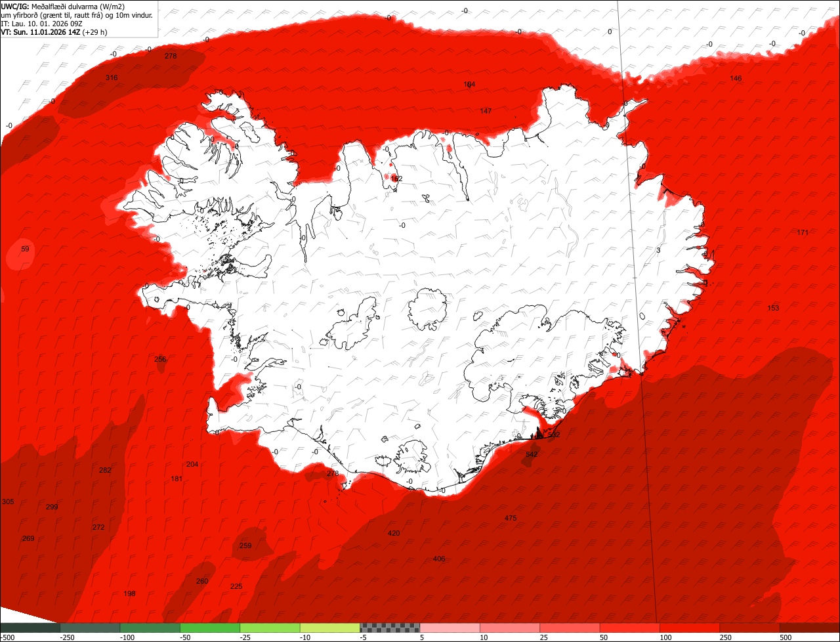Click the flux value 406 south of Iceland
The image size is (840, 642).
point(439,559)
